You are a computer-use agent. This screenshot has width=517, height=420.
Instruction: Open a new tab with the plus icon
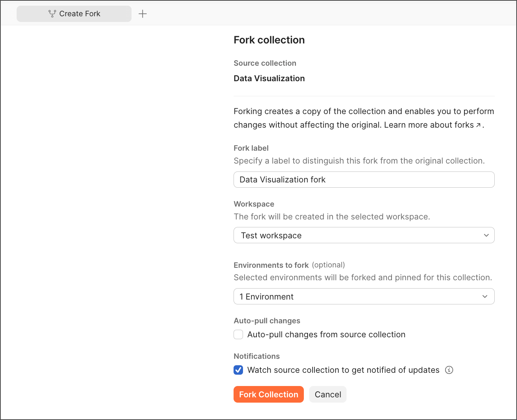pos(142,14)
